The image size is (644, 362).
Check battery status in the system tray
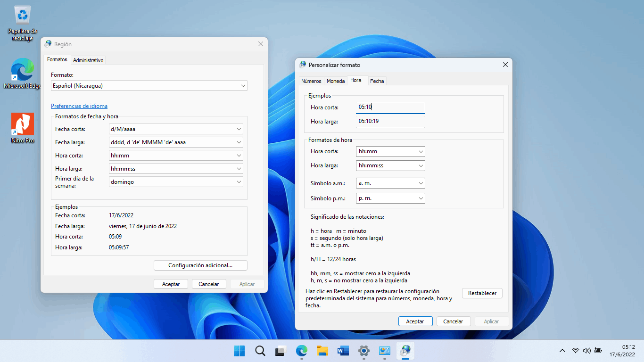point(598,351)
